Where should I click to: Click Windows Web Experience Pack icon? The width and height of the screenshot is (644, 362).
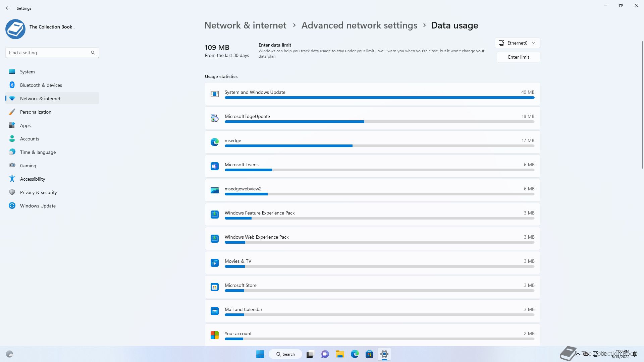215,239
